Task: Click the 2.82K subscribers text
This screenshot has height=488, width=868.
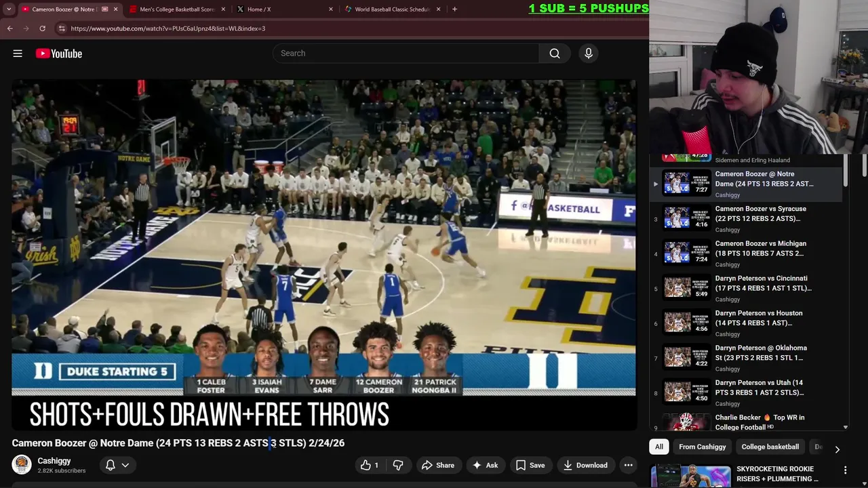Action: tap(62, 470)
